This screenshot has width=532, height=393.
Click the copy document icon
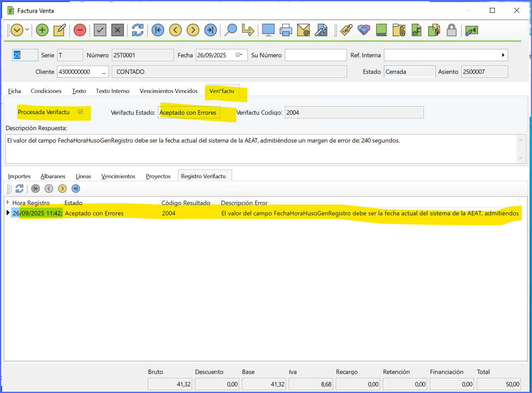click(434, 30)
